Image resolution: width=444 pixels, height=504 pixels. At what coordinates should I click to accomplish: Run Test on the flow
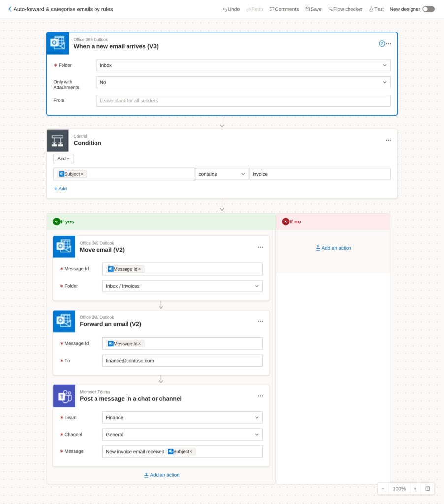377,9
